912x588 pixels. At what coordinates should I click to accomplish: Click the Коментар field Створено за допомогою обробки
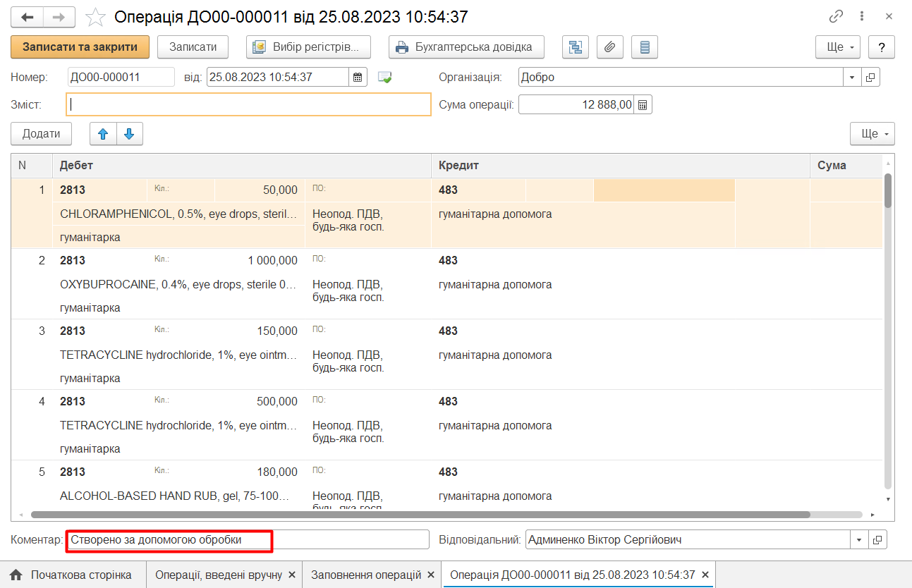[248, 540]
